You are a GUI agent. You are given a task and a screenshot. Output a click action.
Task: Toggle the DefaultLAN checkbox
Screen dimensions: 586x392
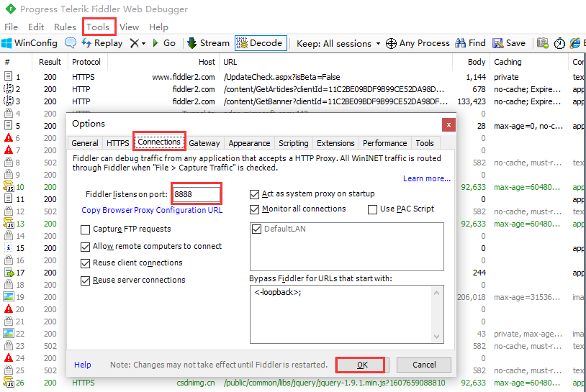(257, 229)
